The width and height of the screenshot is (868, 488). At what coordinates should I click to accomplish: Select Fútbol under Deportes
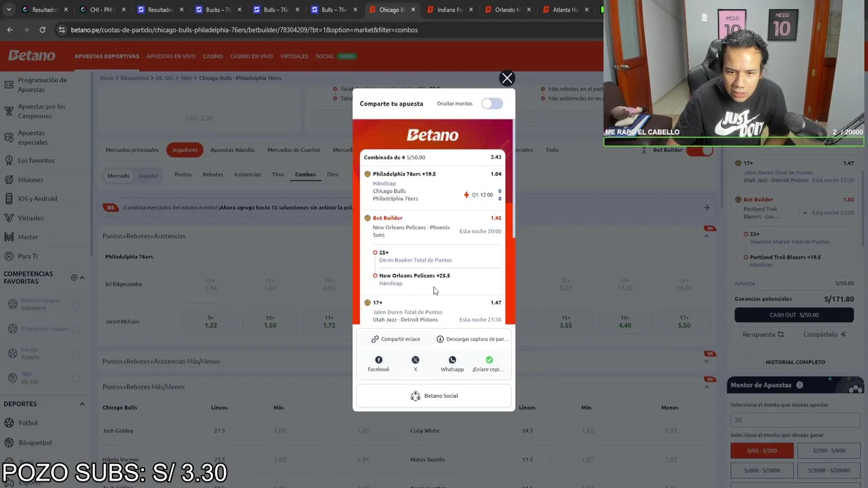tap(28, 423)
